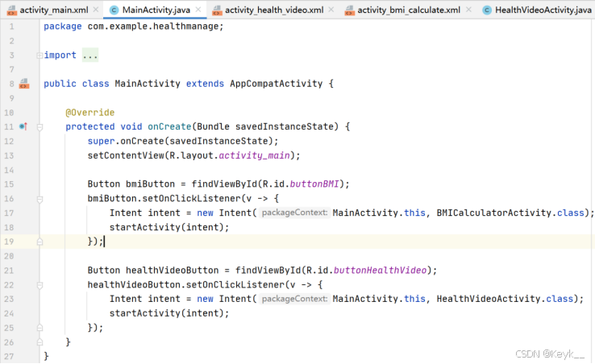Click BMICalculatorActivity.class reference
The image size is (595, 364).
click(x=510, y=213)
